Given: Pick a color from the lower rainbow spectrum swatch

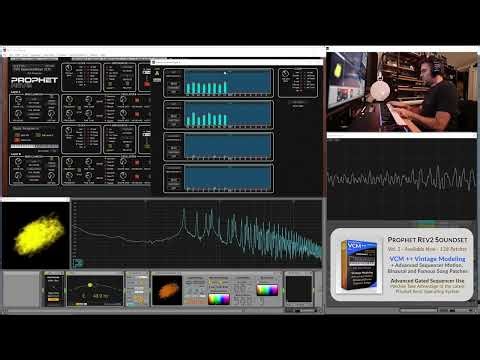Looking at the screenshot, I should [x=218, y=299].
